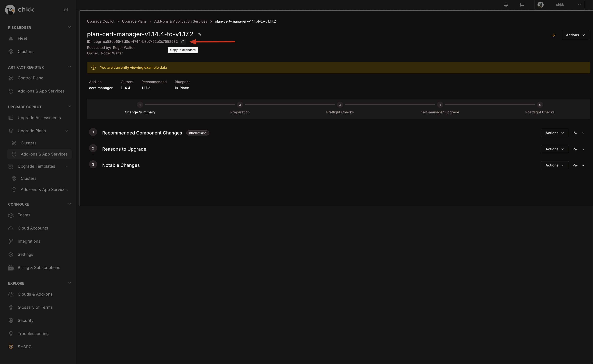Viewport: 593px width, 364px height.
Task: Open Upgrade Assessments in sidebar
Action: (x=39, y=118)
